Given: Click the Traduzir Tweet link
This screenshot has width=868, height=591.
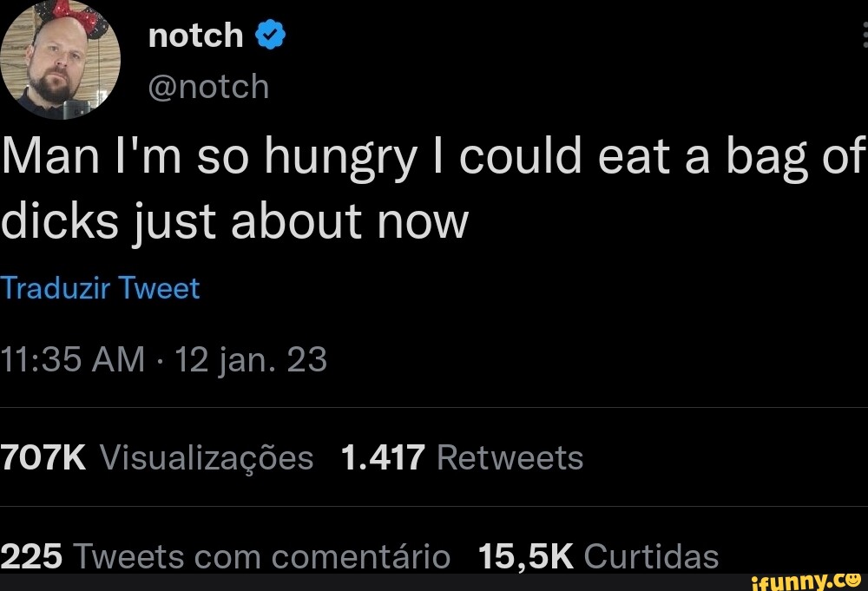Looking at the screenshot, I should [100, 288].
